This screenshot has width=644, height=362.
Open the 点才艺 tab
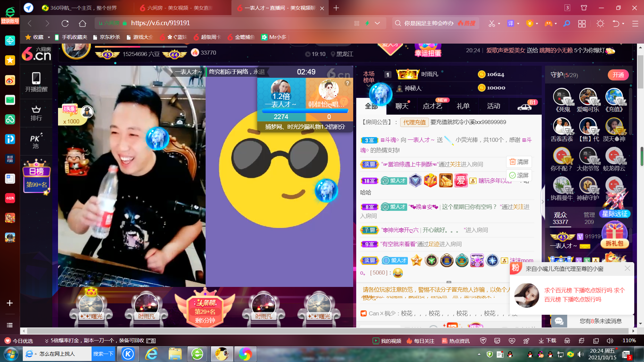coord(432,106)
